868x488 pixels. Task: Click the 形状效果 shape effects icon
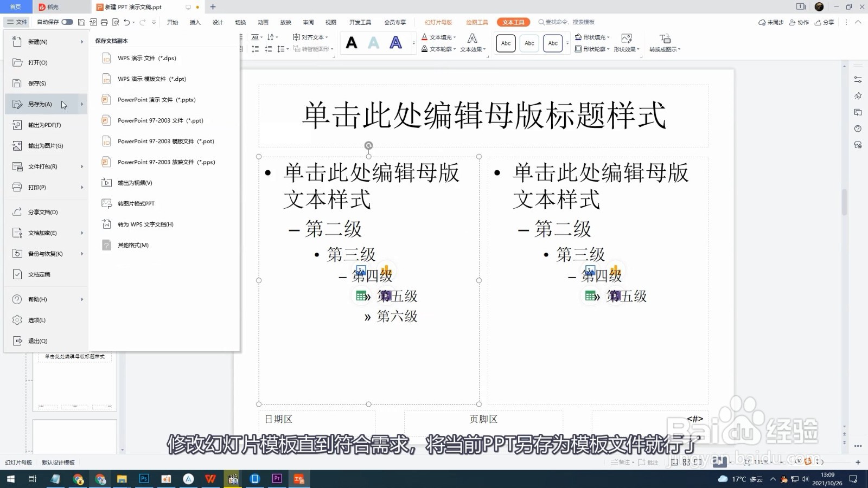point(627,38)
